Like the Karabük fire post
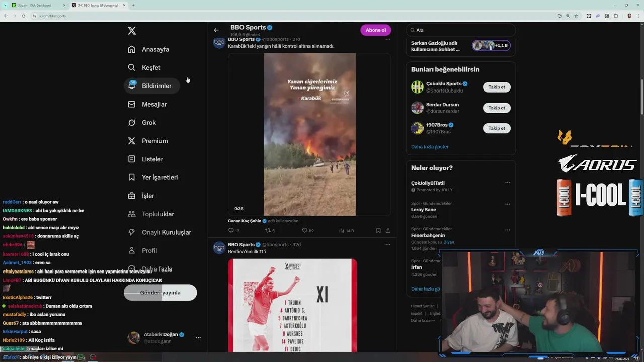Screen dimensions: 644x362 (x=308, y=231)
